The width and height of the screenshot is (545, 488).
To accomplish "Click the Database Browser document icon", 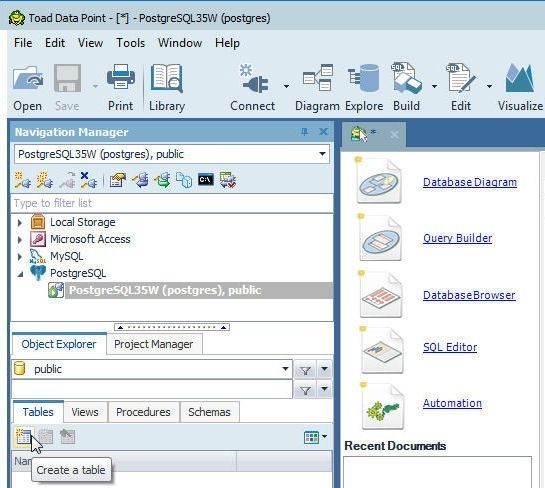I will tap(381, 295).
